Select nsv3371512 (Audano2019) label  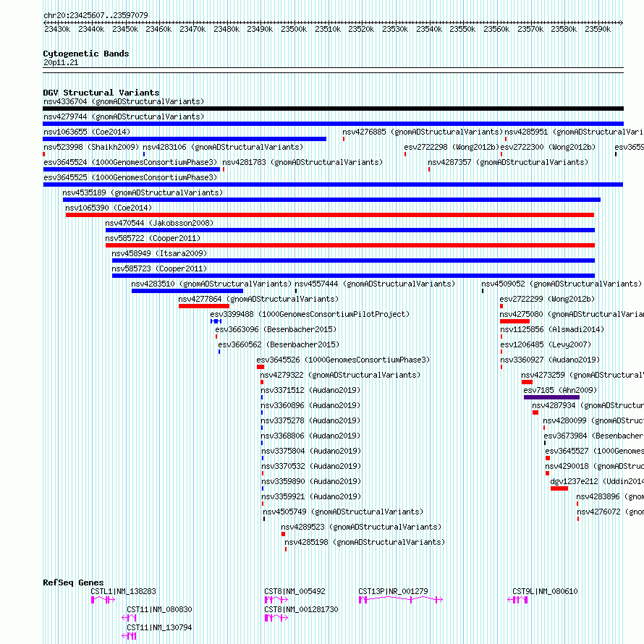pos(310,390)
